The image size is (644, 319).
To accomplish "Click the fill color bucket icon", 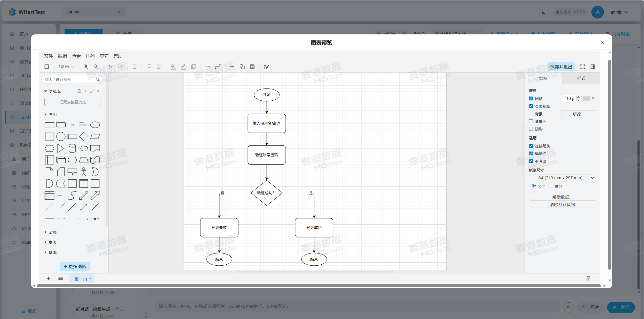I will point(173,67).
